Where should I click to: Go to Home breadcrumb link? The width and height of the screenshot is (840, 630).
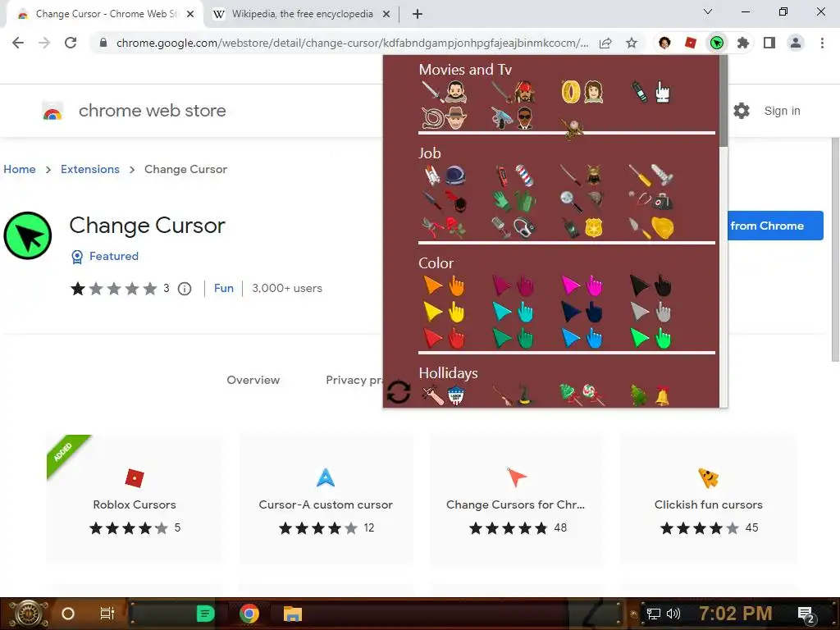pyautogui.click(x=20, y=169)
